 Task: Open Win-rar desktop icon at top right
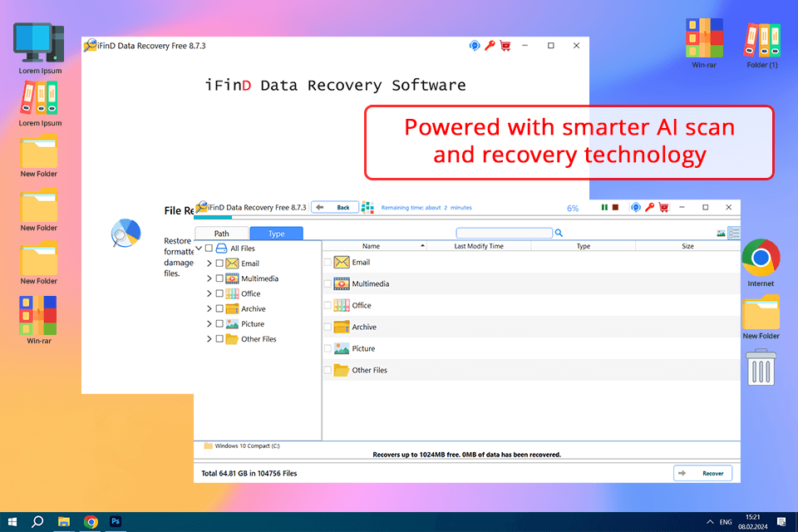[704, 44]
